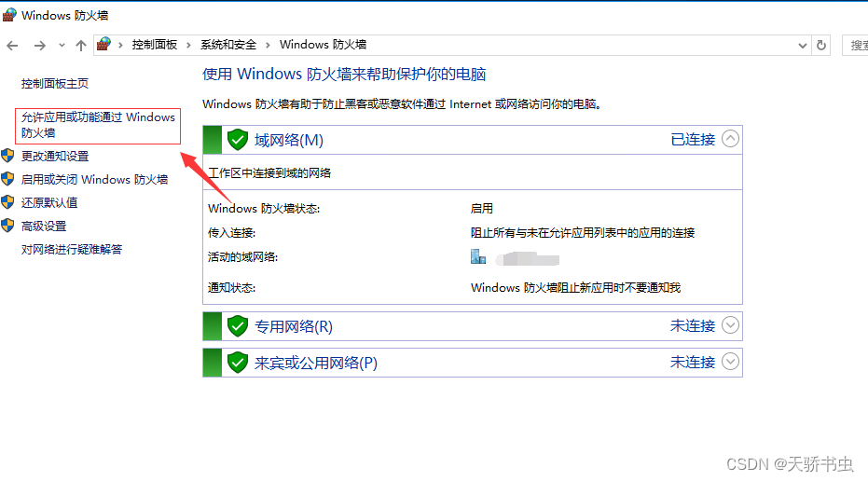This screenshot has width=868, height=481.
Task: Expand the 来宾或公用网络 section chevron
Action: 730,362
